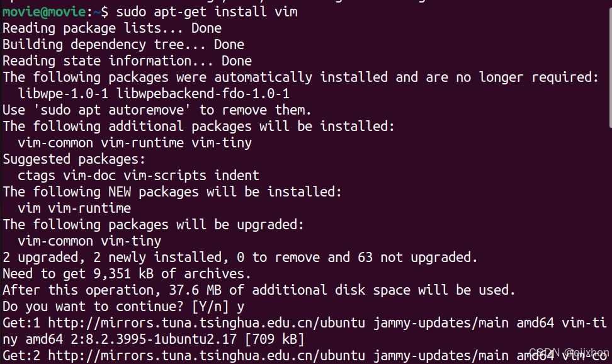Click the version string 2:8.2.3995-1ubuntu2.17
The image size is (612, 364).
pyautogui.click(x=154, y=339)
